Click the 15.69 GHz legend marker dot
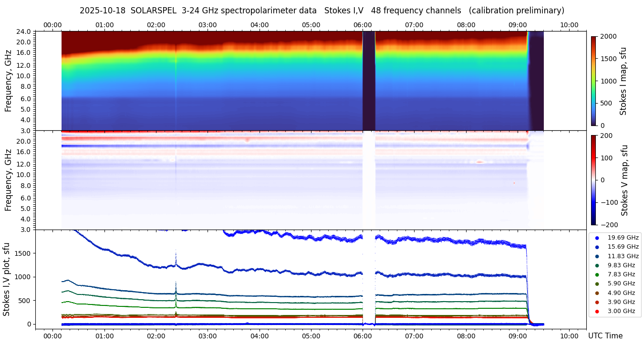 [x=597, y=247]
